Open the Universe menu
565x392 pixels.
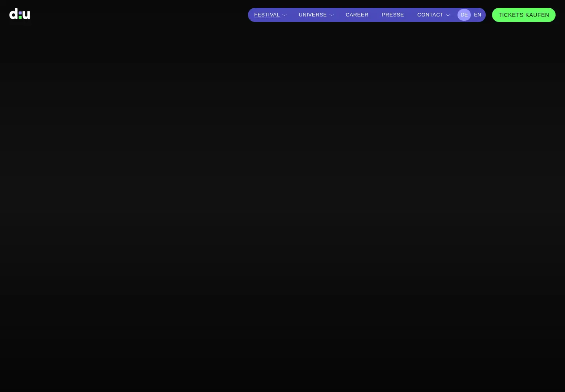[x=313, y=15]
